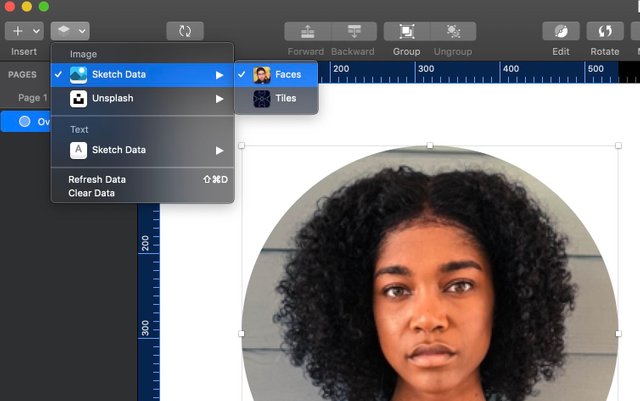This screenshot has width=640, height=401.
Task: Click the Edit tool icon
Action: point(561,31)
